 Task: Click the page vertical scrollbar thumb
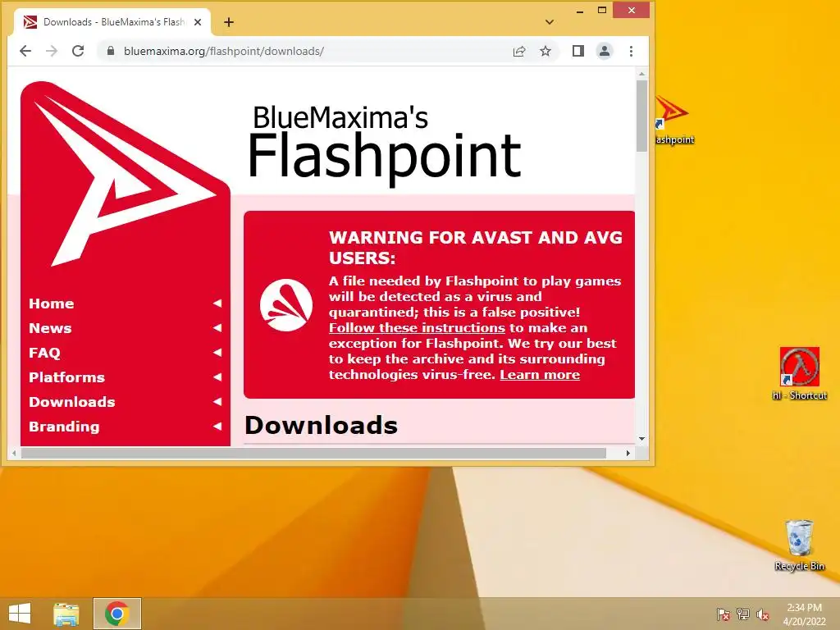tap(641, 115)
